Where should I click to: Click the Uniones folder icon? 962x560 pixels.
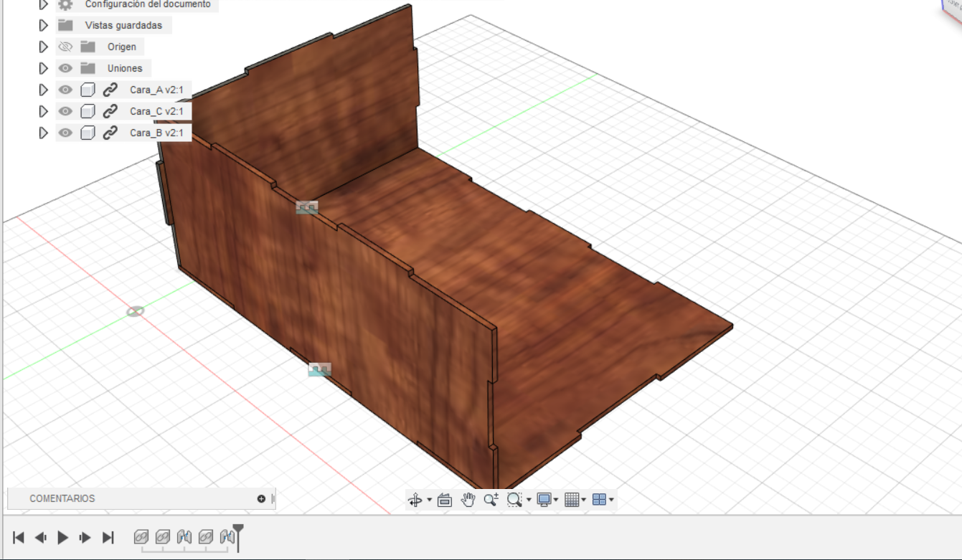point(88,68)
